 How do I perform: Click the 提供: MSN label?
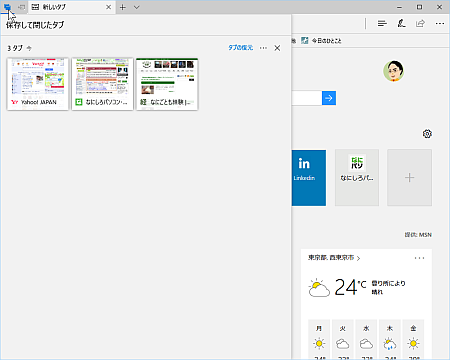418,235
